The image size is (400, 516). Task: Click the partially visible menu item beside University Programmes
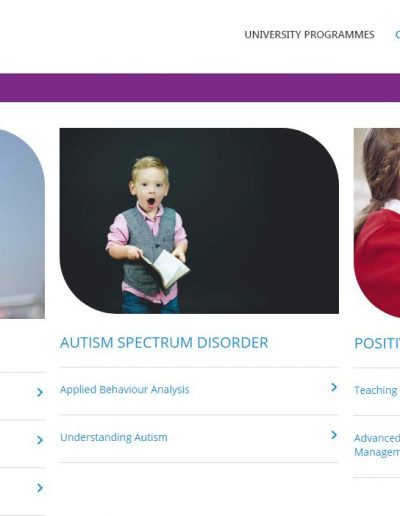pos(398,35)
